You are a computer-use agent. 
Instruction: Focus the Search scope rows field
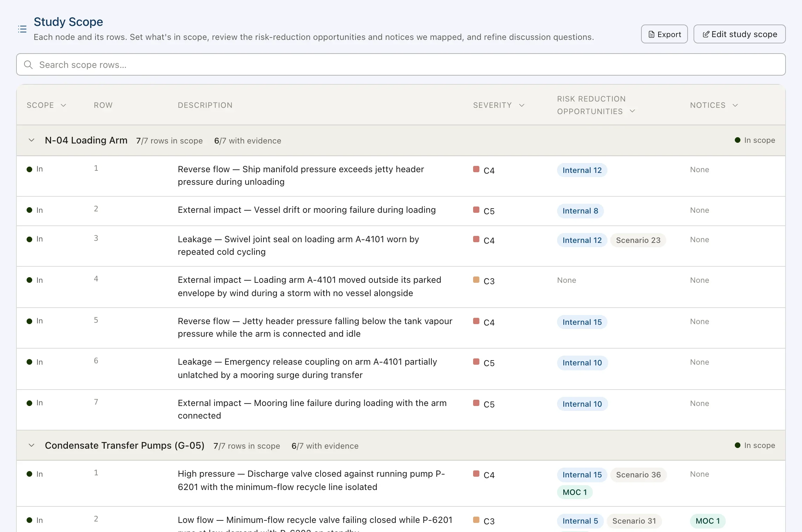point(401,64)
